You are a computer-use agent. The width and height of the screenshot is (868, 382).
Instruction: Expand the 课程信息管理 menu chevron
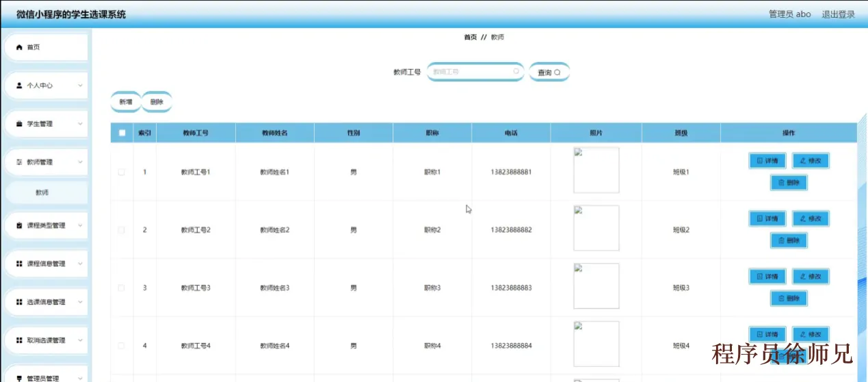point(80,264)
